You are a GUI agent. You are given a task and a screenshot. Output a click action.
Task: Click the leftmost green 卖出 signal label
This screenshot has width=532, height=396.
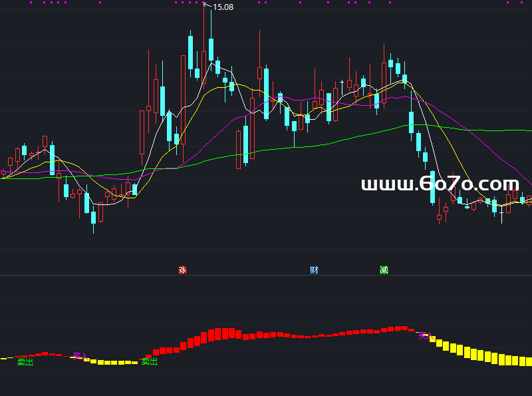25,362
